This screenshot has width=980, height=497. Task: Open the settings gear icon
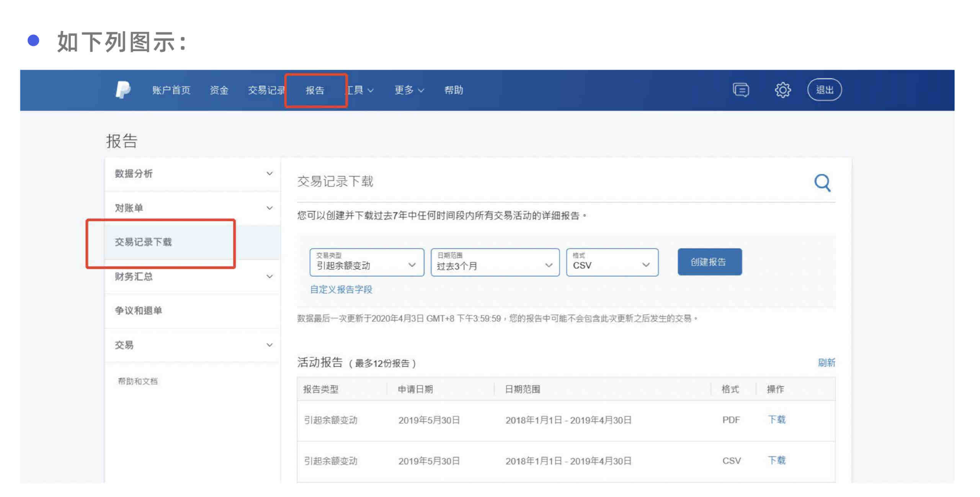782,90
